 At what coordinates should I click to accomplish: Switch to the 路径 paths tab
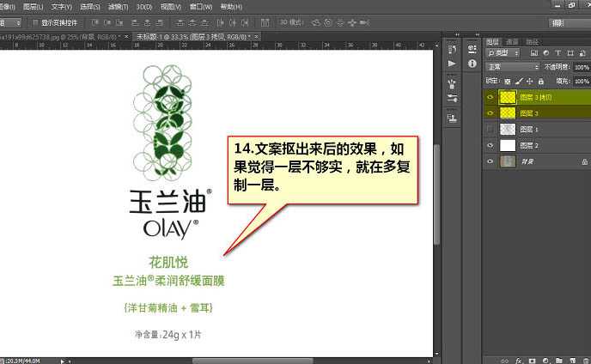(532, 42)
